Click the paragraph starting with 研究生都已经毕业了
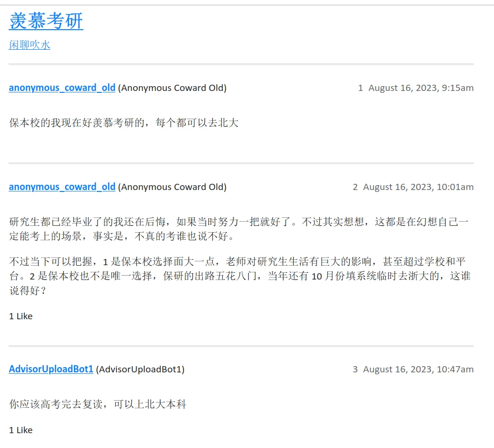The height and width of the screenshot is (448, 494). pyautogui.click(x=239, y=229)
